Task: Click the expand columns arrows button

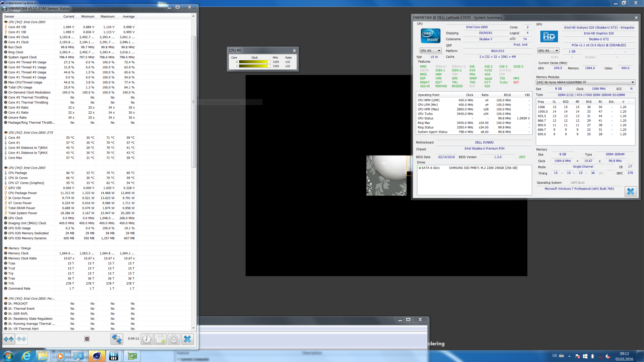Action: [x=9, y=339]
